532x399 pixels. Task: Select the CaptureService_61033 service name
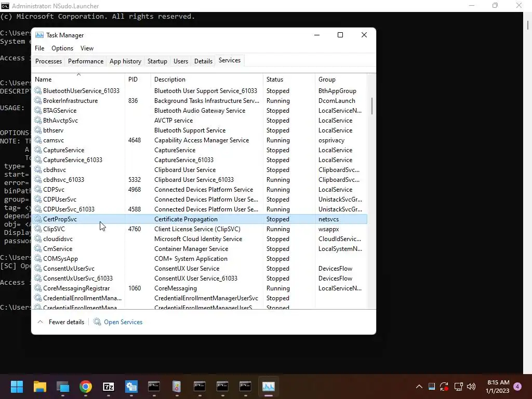pyautogui.click(x=73, y=160)
